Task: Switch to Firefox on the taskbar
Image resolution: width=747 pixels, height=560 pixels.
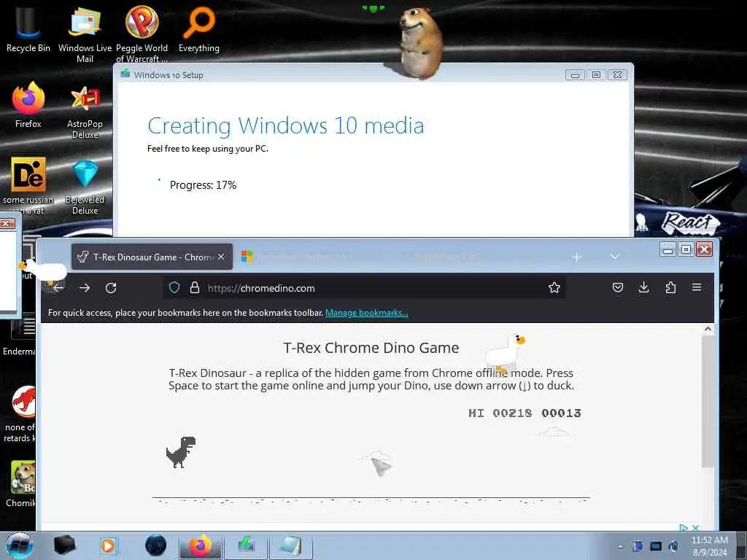Action: (201, 545)
